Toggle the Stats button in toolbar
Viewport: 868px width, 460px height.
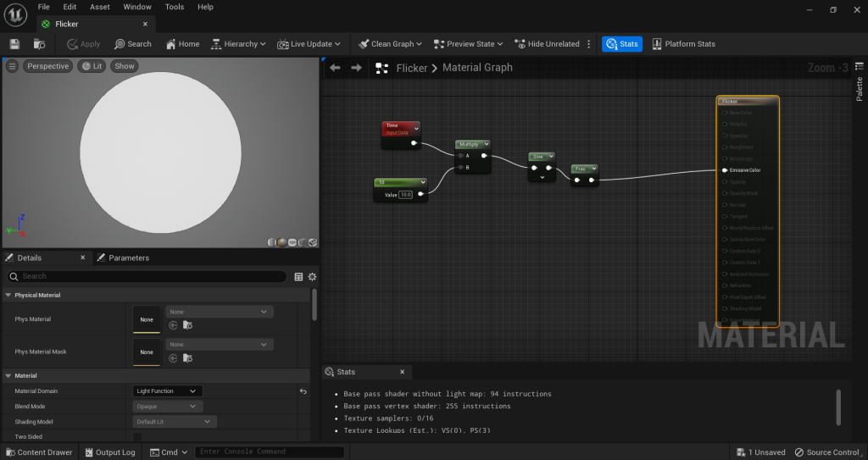[x=621, y=44]
